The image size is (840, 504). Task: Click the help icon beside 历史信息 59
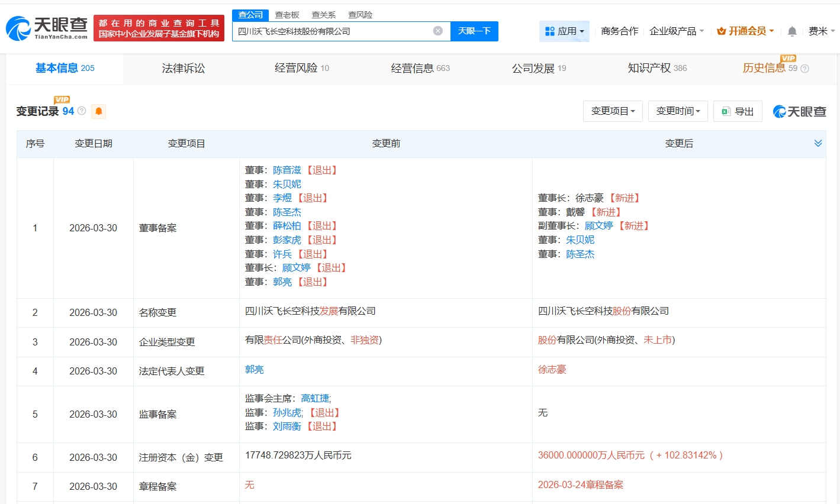[804, 69]
